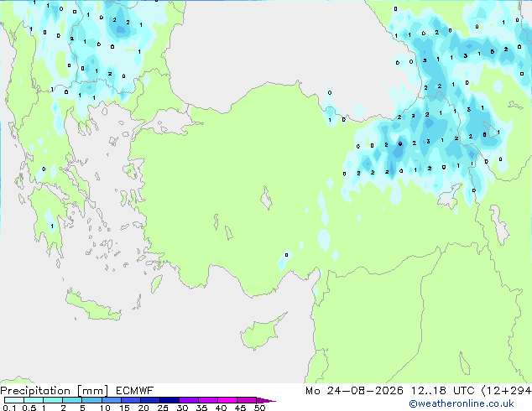Click the 5–10 mm legend color swatch
532x411 pixels.
tap(92, 400)
